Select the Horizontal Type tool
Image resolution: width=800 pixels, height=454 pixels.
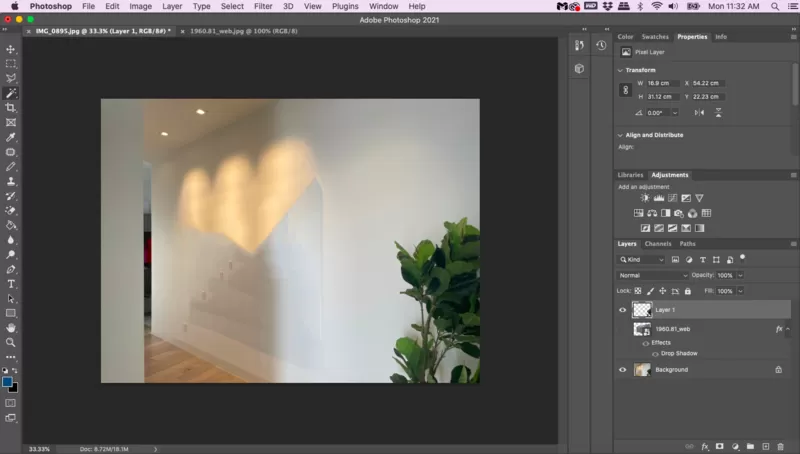tap(11, 284)
